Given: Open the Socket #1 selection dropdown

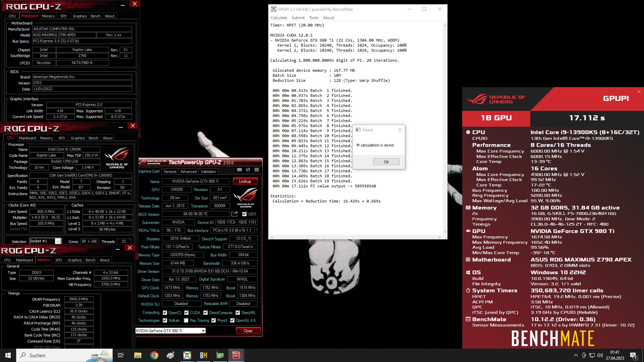Looking at the screenshot, I should [x=58, y=241].
